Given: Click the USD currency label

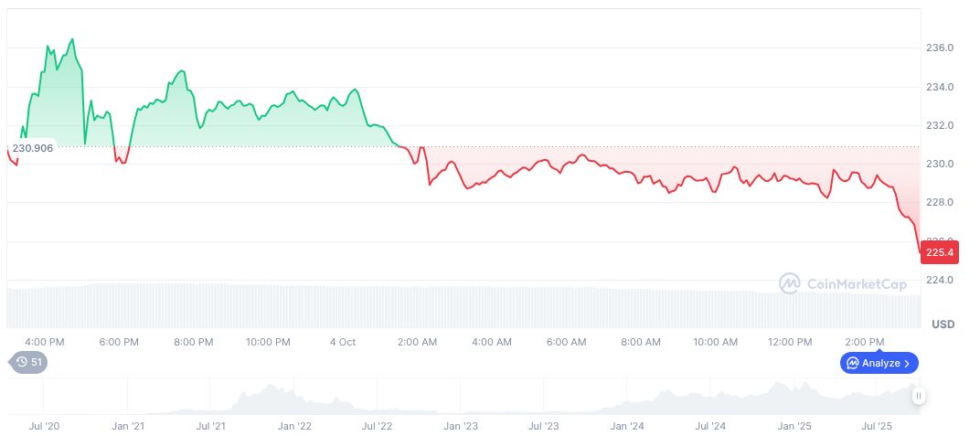Looking at the screenshot, I should [x=943, y=324].
